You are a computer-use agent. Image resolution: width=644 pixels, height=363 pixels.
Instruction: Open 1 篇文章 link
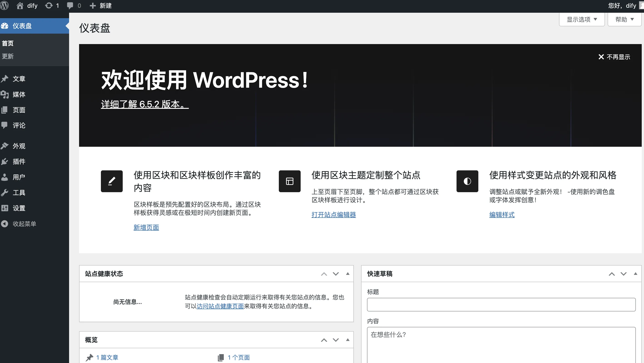(107, 358)
